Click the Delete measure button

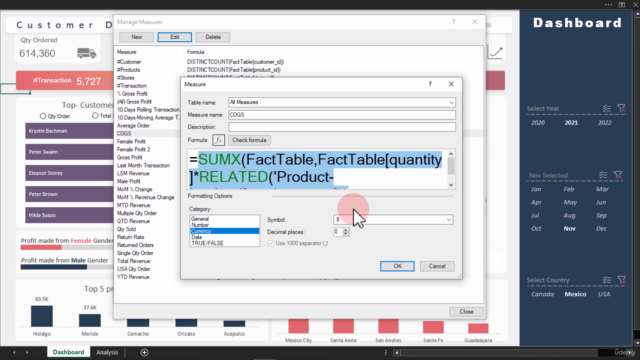pos(213,37)
